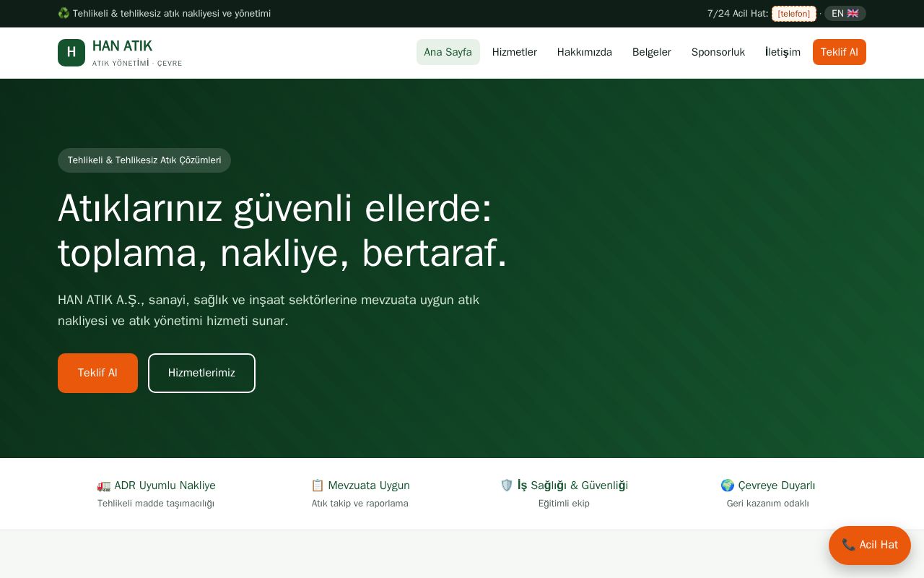Go to the Hizmetler page

(x=515, y=52)
